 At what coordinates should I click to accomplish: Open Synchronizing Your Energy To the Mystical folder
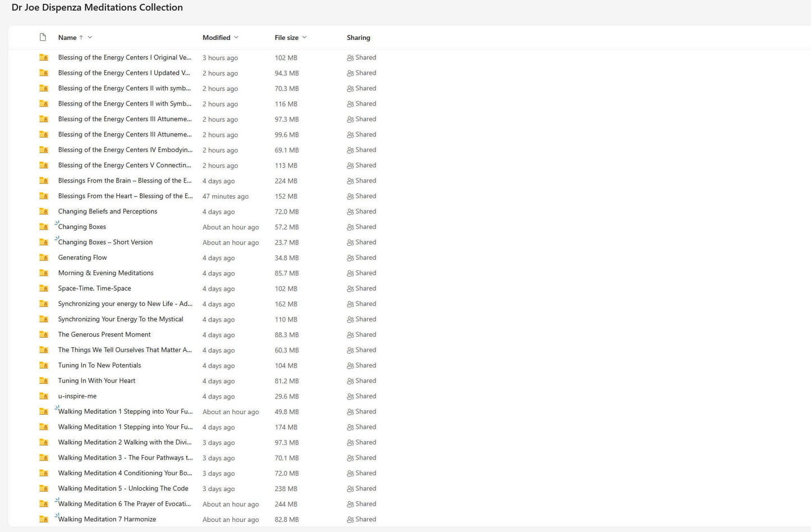[x=121, y=319]
